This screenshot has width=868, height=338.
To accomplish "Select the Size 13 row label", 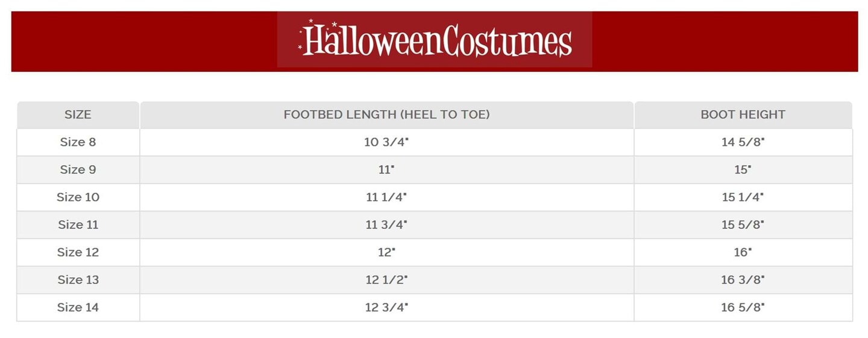I will (78, 280).
